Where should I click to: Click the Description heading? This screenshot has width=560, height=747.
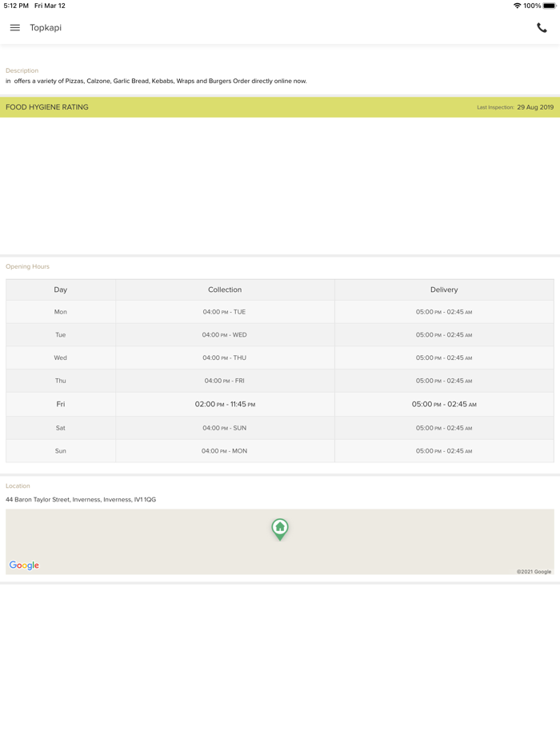point(22,70)
